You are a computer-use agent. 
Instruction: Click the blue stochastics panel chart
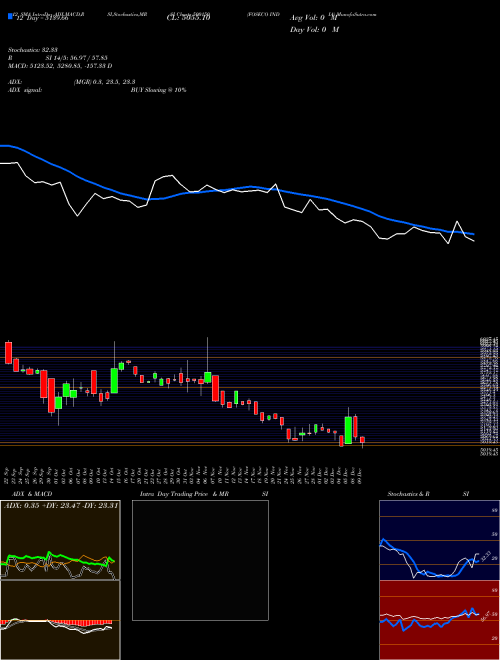click(x=438, y=540)
